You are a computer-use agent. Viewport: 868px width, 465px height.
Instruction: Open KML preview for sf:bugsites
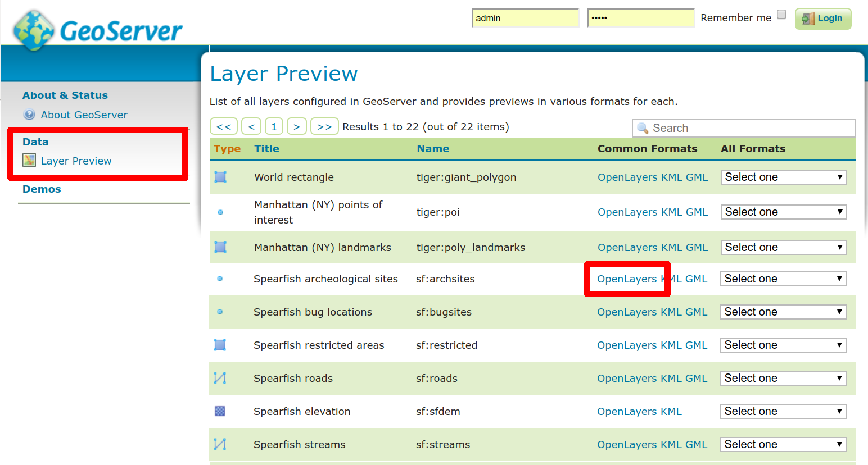671,312
